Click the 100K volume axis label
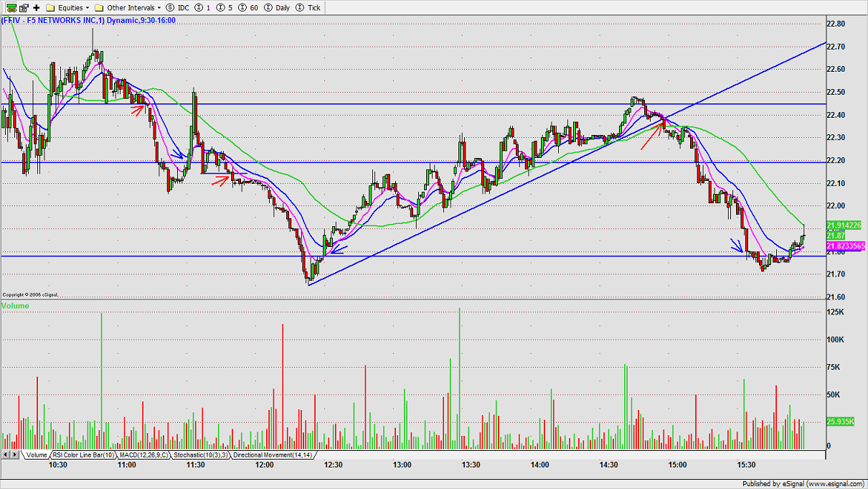Image resolution: width=868 pixels, height=489 pixels. tap(835, 340)
